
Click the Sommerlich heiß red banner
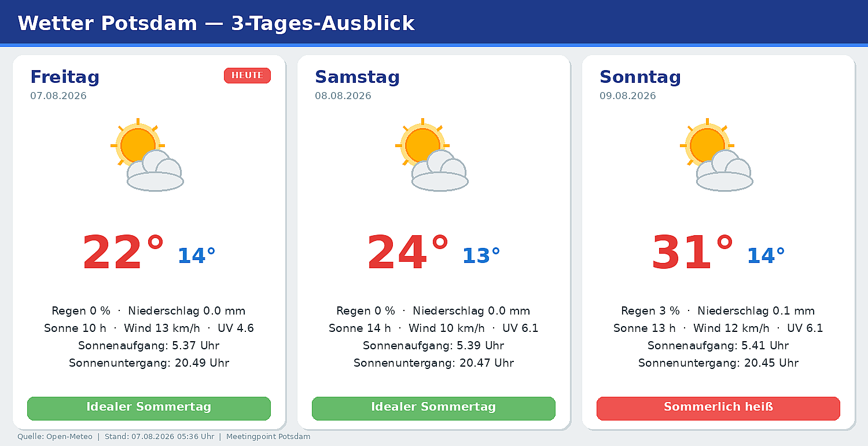tap(718, 408)
